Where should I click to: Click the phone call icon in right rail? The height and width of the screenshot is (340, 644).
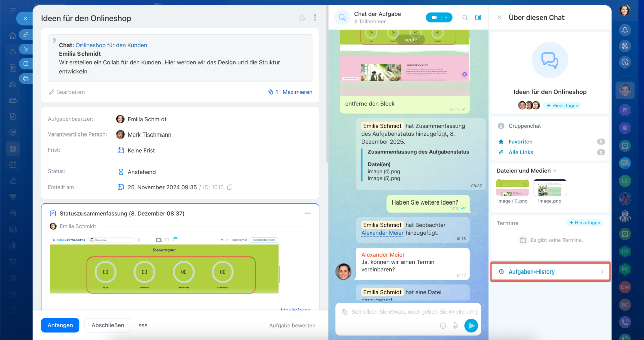point(625,322)
